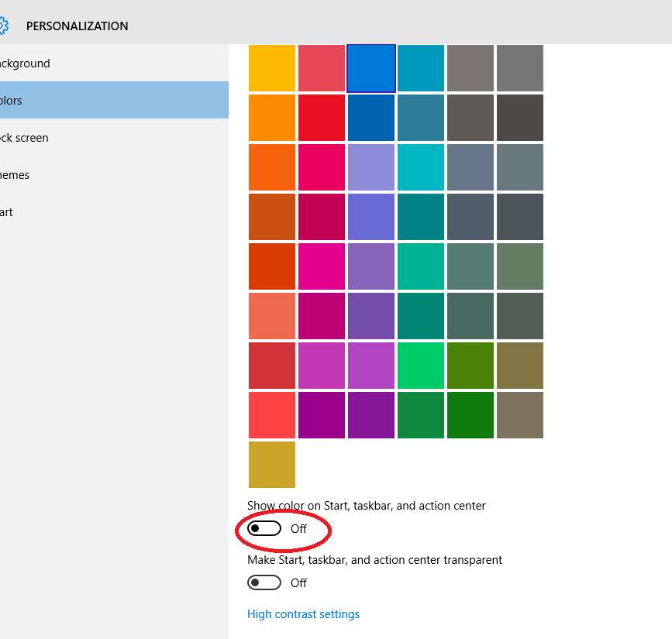Viewport: 672px width, 639px height.
Task: Select the hot pink magenta swatch
Action: point(322,266)
